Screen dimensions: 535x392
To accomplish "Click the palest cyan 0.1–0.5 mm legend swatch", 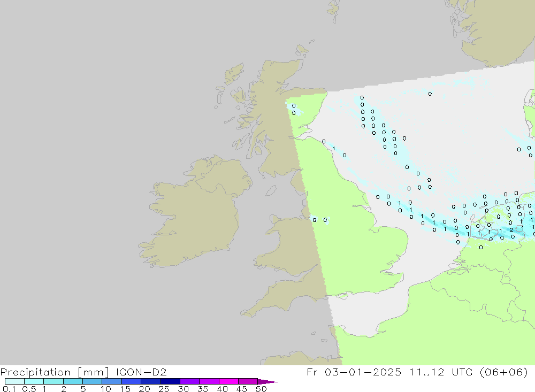I will tap(14, 381).
